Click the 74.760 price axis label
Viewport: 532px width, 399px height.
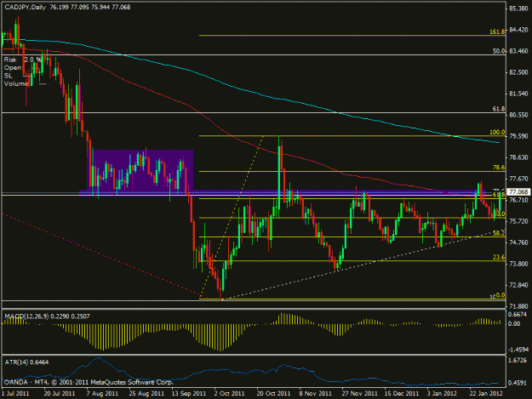pos(518,242)
